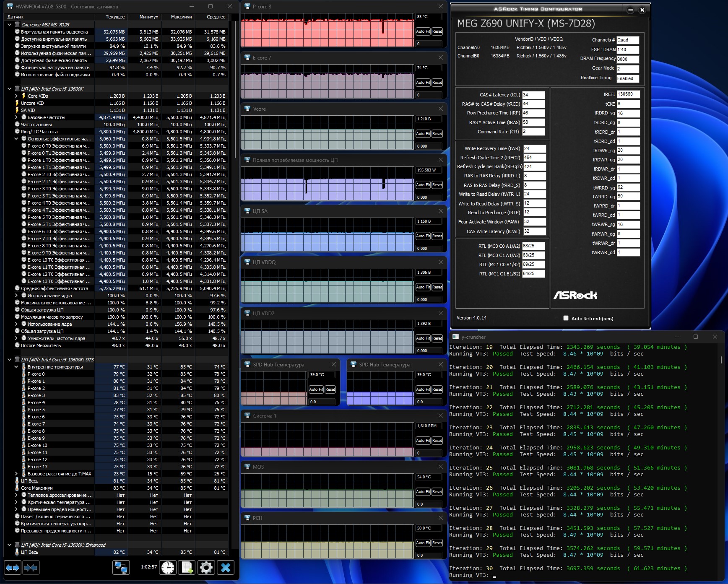Click the Refresh Cycle Time 2 (tRFC2) field
The image size is (728, 584).
[x=534, y=158]
